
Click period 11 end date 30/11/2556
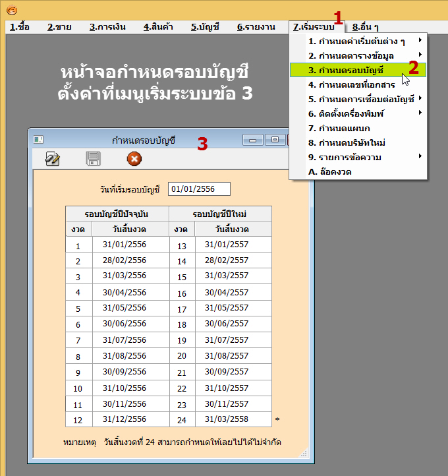point(130,403)
